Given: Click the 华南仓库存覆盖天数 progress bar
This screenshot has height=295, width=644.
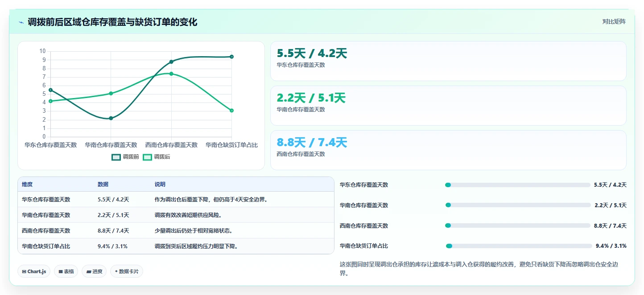Looking at the screenshot, I should coord(518,205).
